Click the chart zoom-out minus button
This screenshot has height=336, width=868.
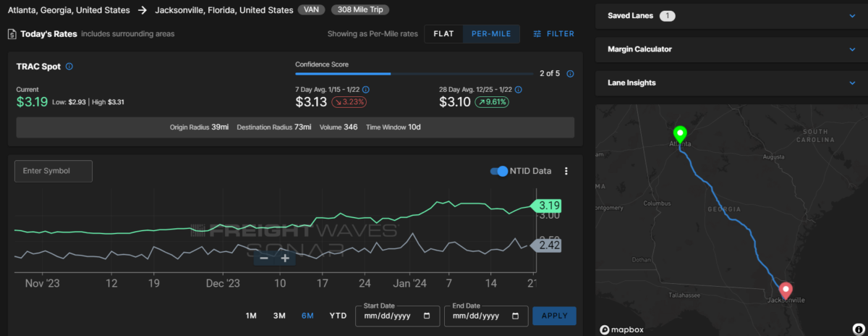264,258
